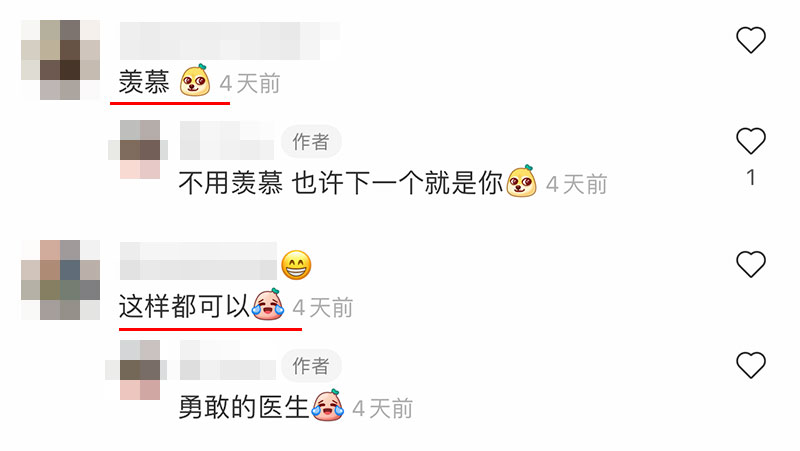Like the 勇敢的医生 author reply
The width and height of the screenshot is (800, 451).
pyautogui.click(x=751, y=365)
